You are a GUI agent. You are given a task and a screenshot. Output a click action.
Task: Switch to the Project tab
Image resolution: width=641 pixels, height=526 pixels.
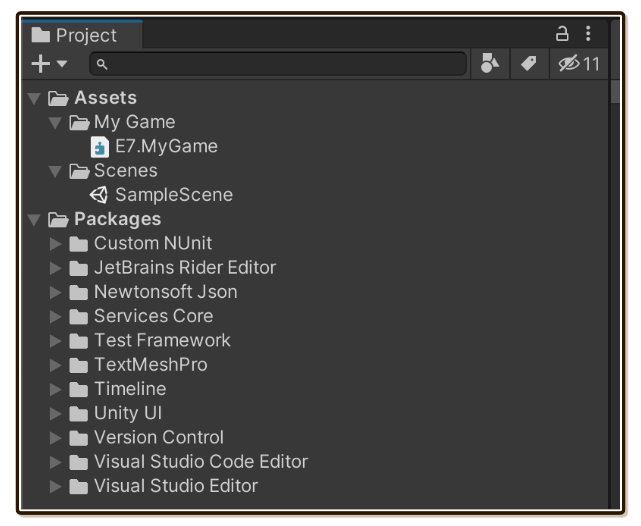click(x=82, y=35)
